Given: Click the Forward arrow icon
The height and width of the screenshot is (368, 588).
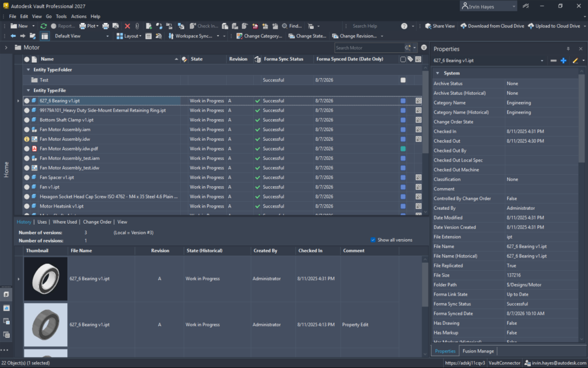Looking at the screenshot, I should click(22, 36).
